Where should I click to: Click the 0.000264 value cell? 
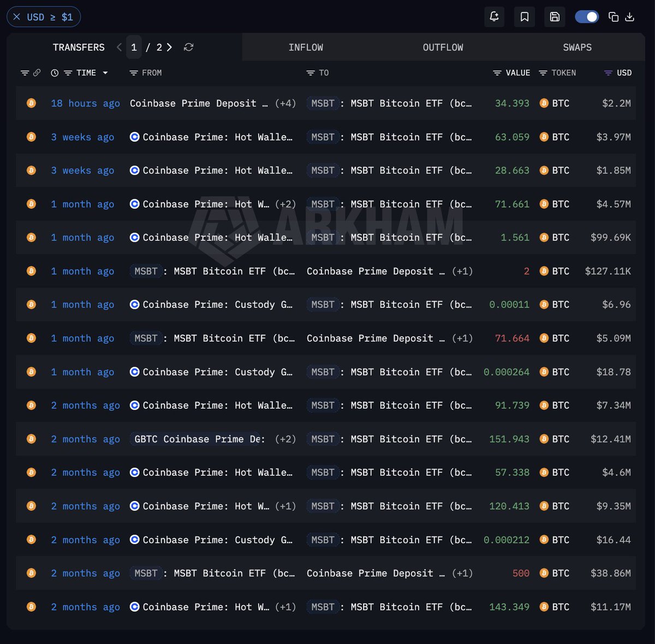point(507,372)
